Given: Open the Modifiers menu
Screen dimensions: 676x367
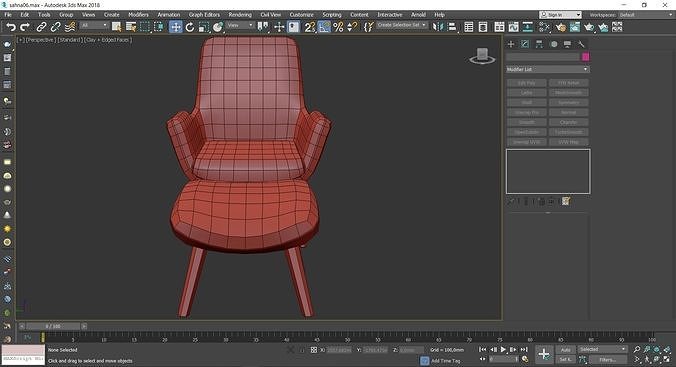Looking at the screenshot, I should (138, 15).
